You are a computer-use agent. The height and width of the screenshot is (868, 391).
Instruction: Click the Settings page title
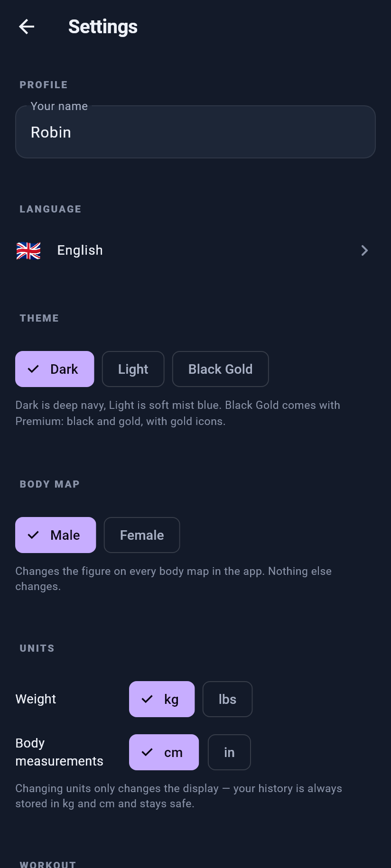(103, 27)
